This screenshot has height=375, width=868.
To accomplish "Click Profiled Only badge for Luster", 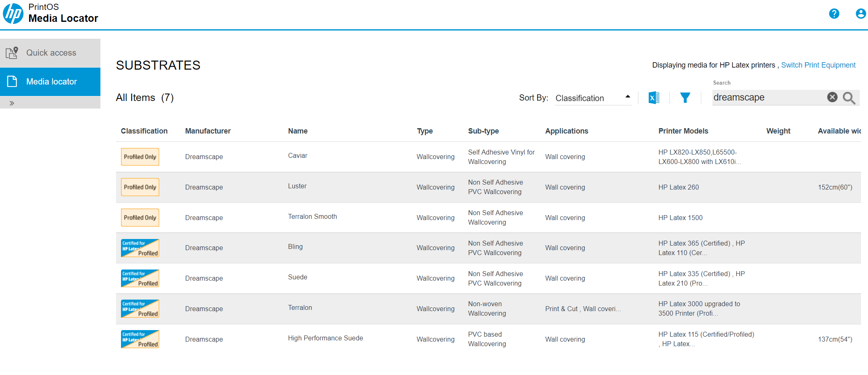I will [140, 187].
